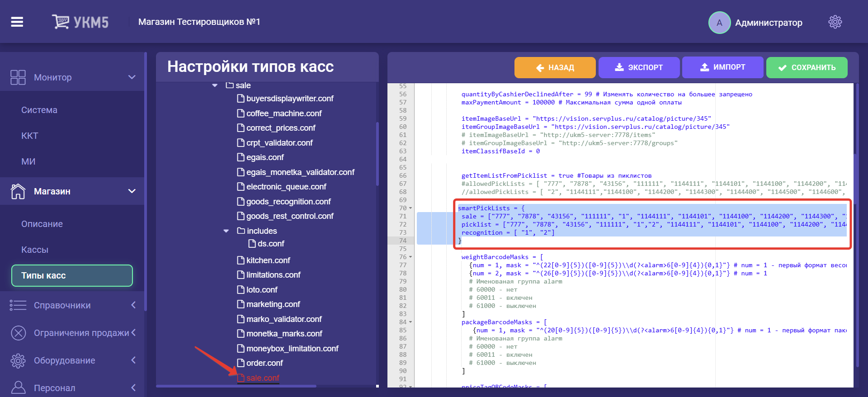Open goods_recognition.conf file
868x397 pixels.
[x=288, y=202]
